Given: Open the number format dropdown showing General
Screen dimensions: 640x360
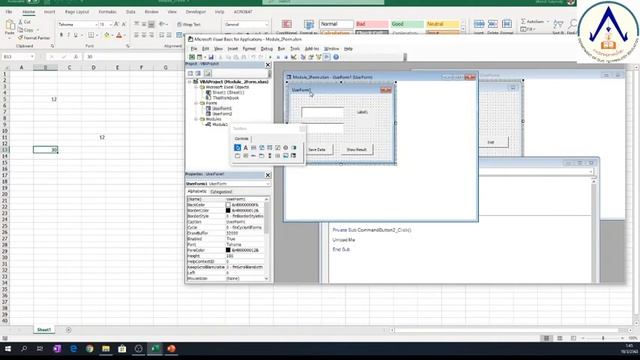Looking at the screenshot, I should click(267, 24).
